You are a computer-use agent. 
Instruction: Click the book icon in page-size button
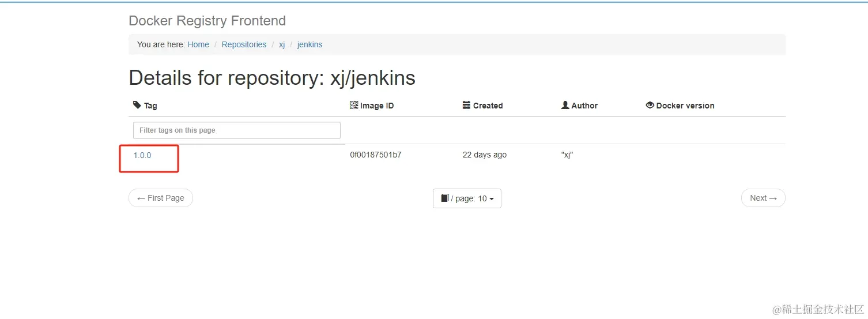click(445, 198)
